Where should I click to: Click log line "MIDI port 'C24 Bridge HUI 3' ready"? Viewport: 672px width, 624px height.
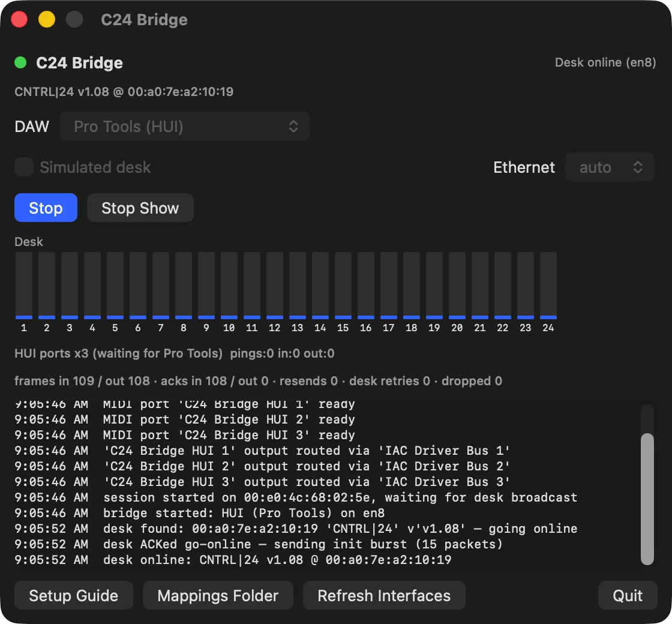(185, 435)
